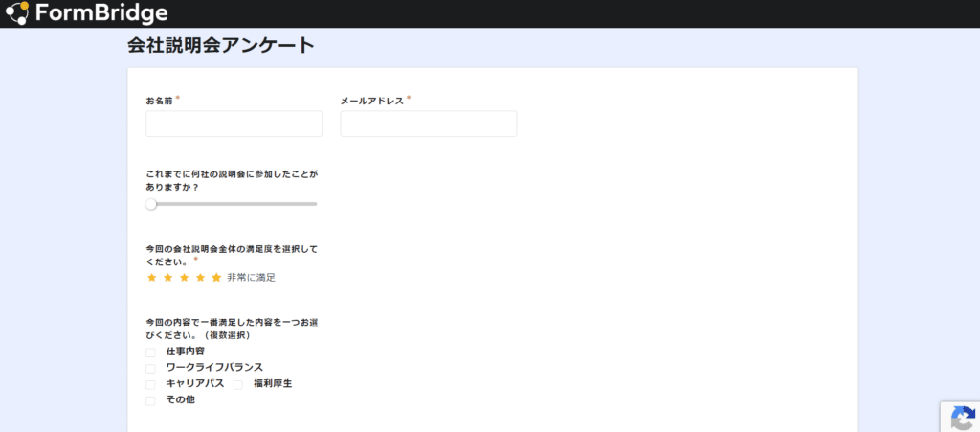The image size is (980, 432).
Task: Select the first star rating
Action: 151,278
